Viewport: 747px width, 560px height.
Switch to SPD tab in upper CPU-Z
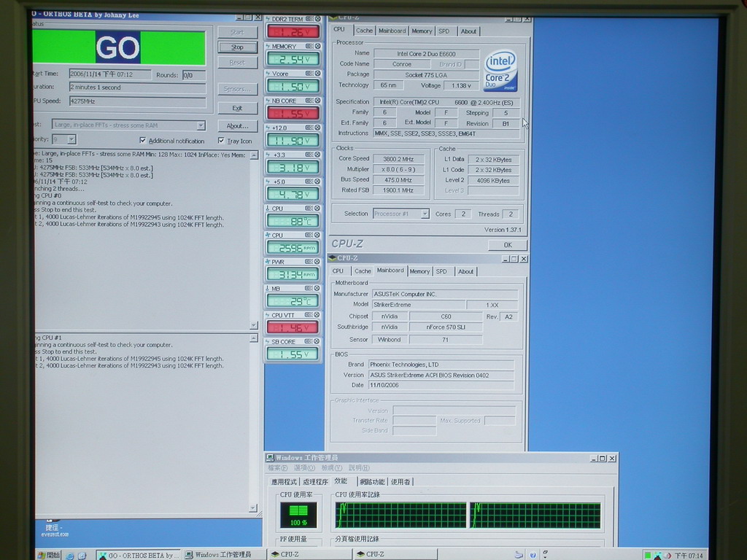[444, 31]
